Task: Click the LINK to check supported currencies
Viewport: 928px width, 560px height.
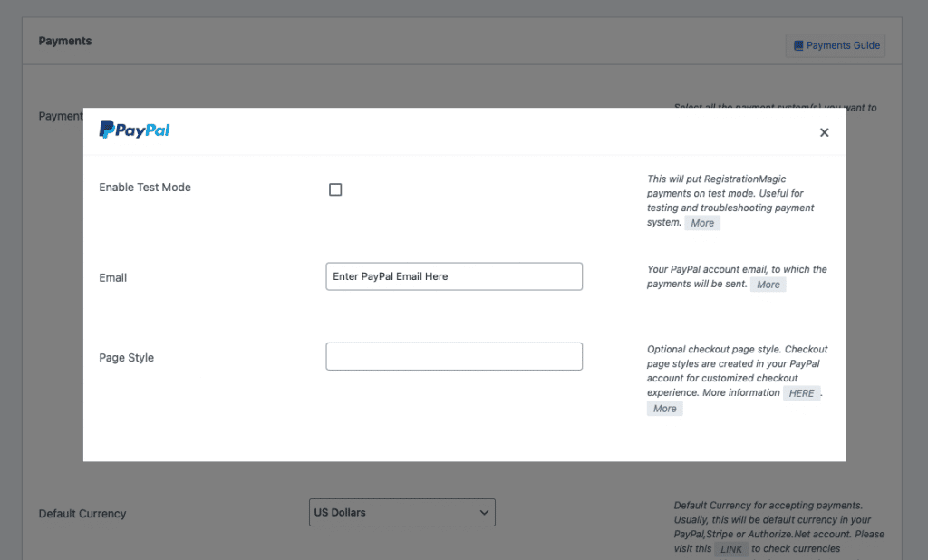Action: tap(731, 548)
